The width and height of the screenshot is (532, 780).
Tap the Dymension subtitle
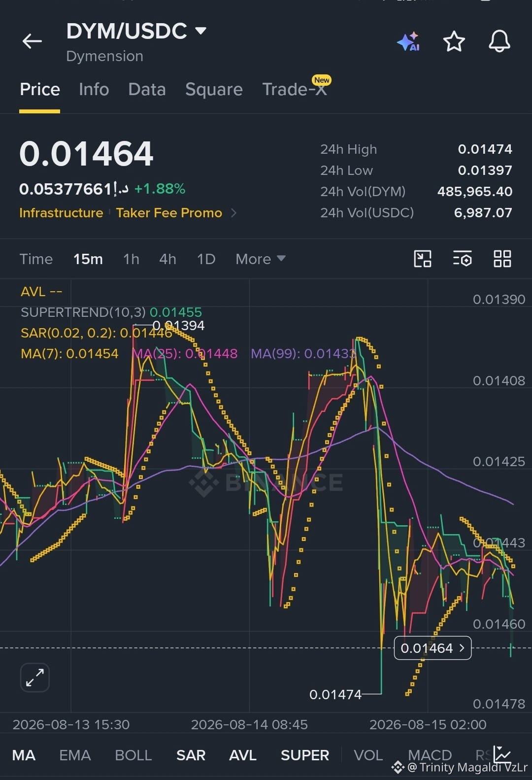pos(104,56)
